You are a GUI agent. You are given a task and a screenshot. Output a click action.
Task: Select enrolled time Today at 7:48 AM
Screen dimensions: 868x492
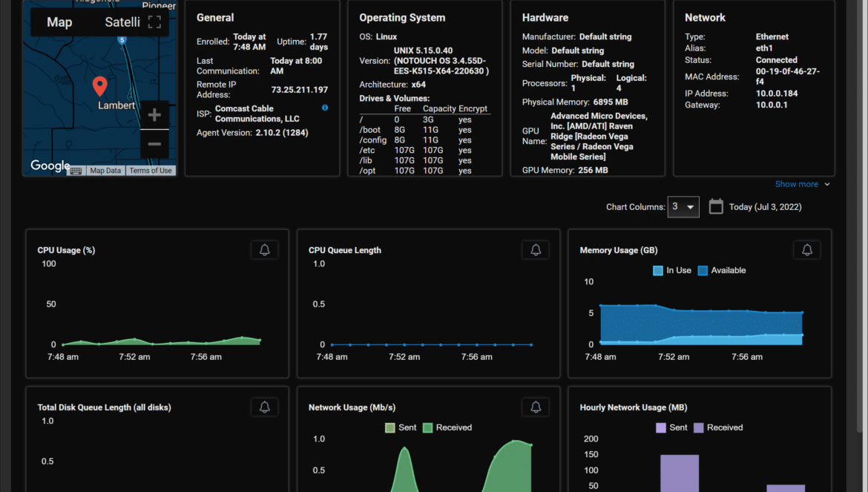pos(249,42)
